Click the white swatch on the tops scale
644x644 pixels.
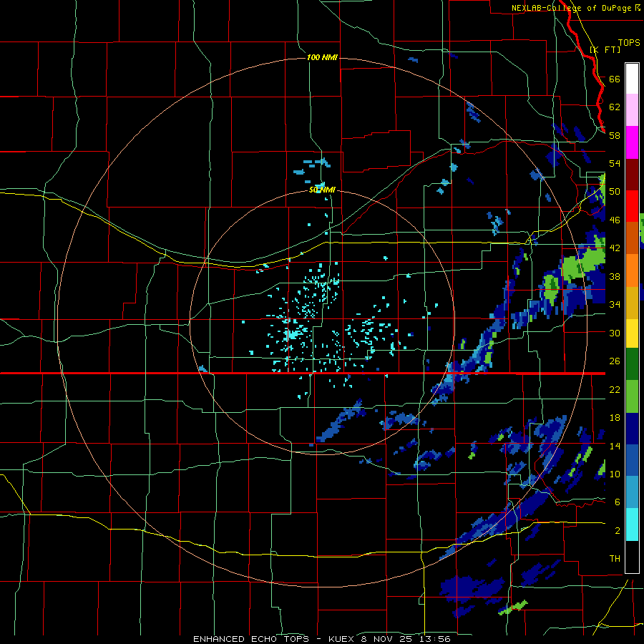(x=632, y=79)
